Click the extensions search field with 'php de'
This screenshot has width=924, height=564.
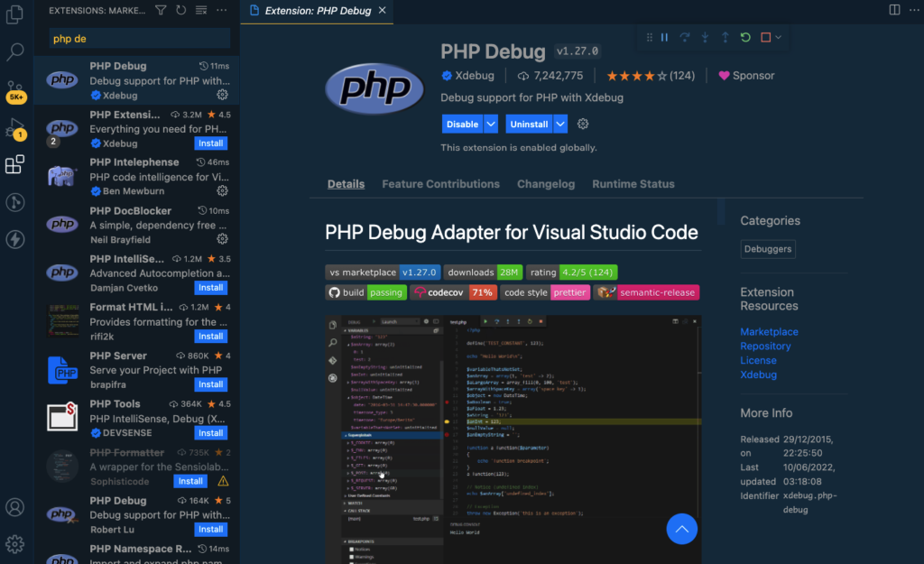(140, 38)
